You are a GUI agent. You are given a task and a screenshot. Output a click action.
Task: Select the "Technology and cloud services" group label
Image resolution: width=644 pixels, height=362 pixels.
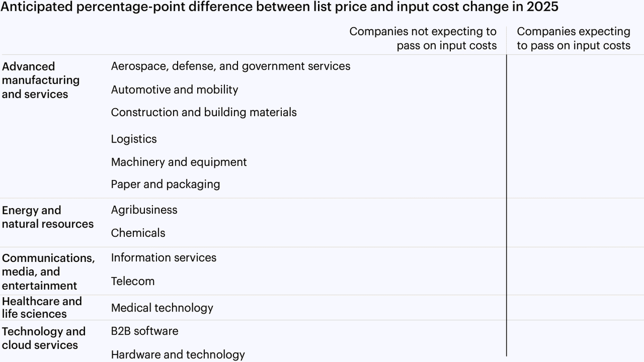pos(43,338)
